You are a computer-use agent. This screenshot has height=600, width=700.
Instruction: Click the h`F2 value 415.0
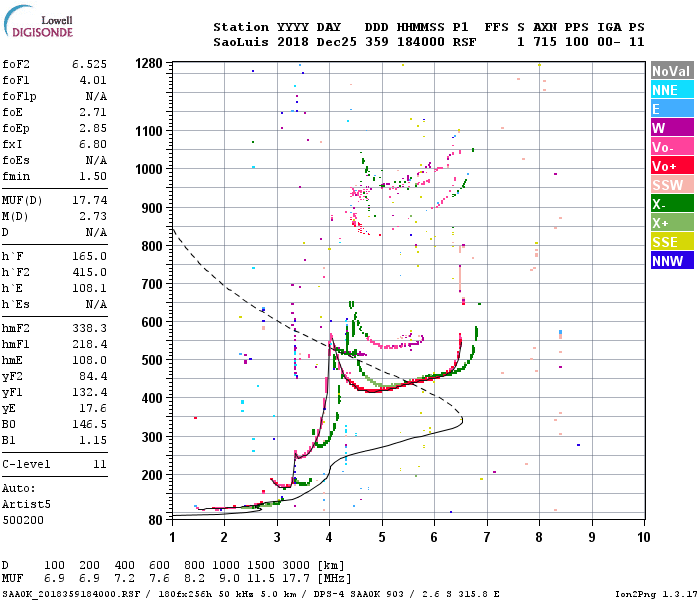[90, 272]
